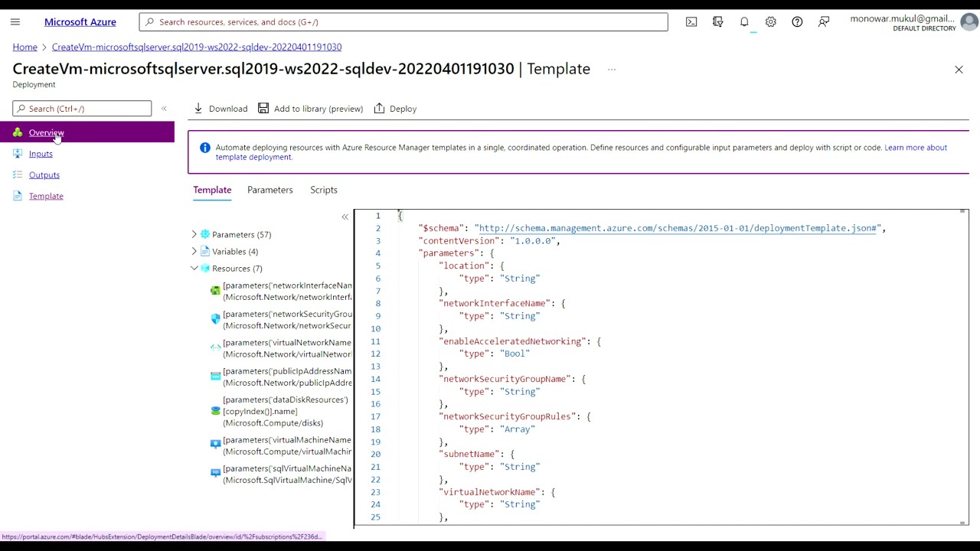Image resolution: width=980 pixels, height=551 pixels.
Task: Click the Overview menu icon
Action: click(18, 132)
